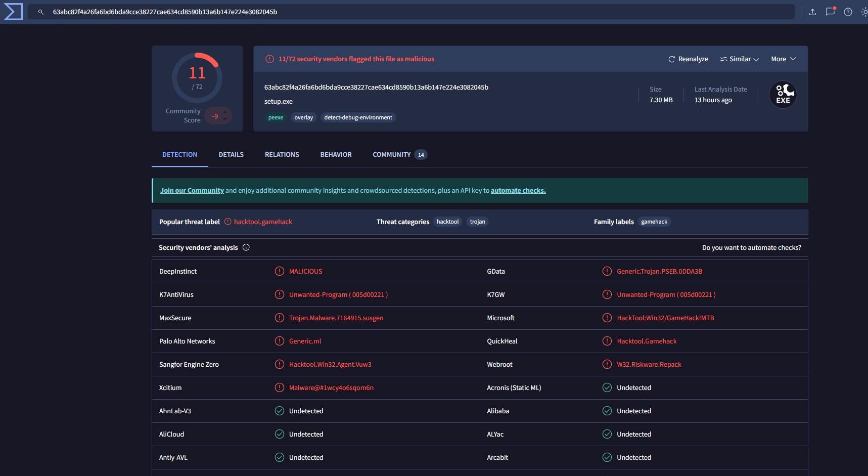Click the check icon for Arcabit
This screenshot has width=868, height=476.
[x=607, y=457]
